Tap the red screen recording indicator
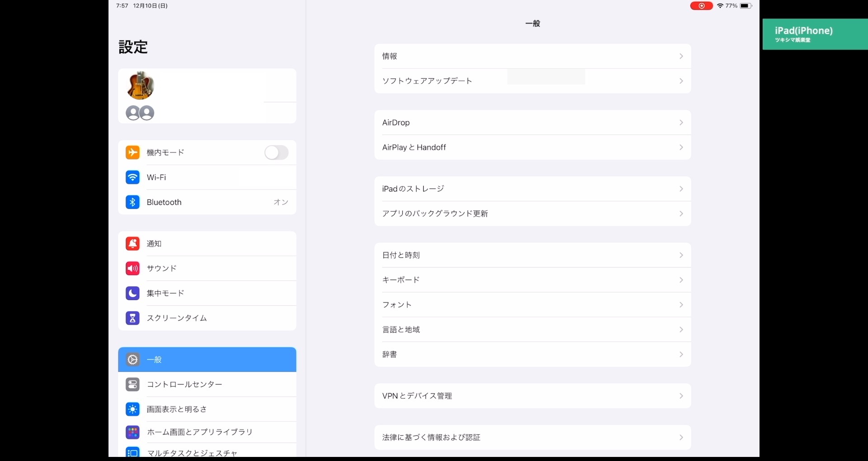The width and height of the screenshot is (868, 461). click(x=701, y=6)
